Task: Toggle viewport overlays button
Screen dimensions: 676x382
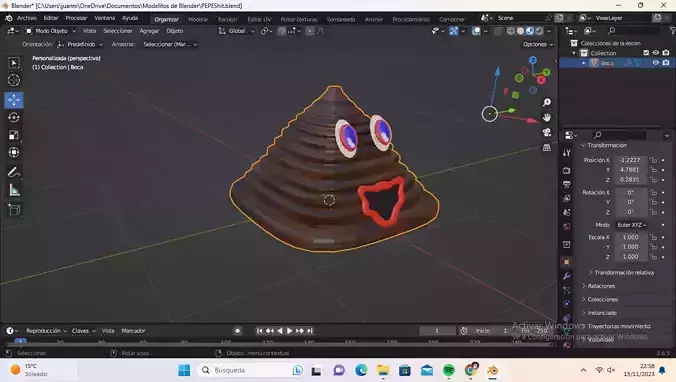Action: point(476,31)
